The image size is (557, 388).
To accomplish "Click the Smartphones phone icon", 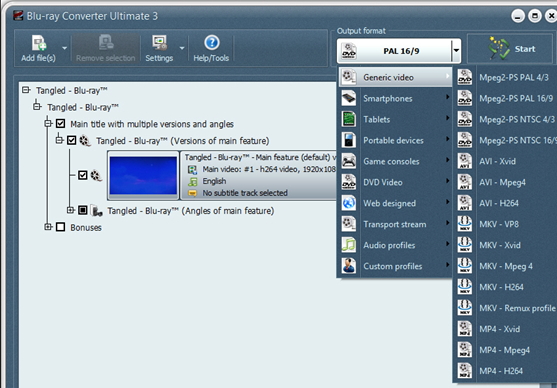I will click(349, 98).
